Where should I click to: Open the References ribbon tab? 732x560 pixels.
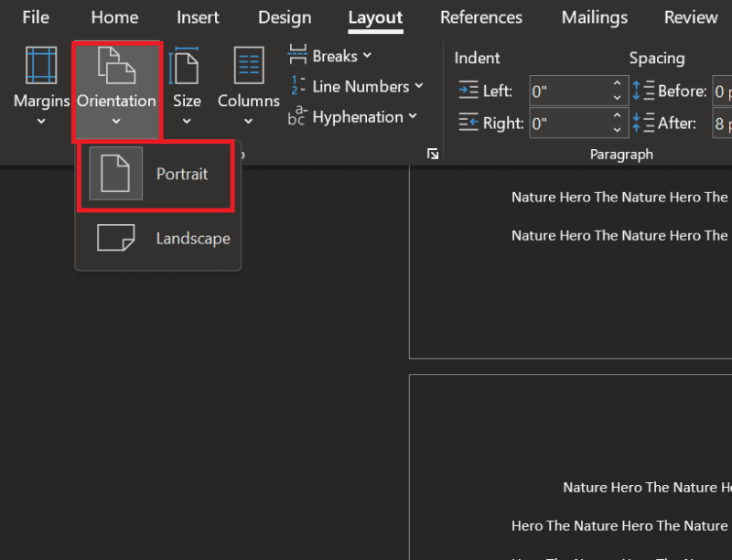pyautogui.click(x=481, y=16)
